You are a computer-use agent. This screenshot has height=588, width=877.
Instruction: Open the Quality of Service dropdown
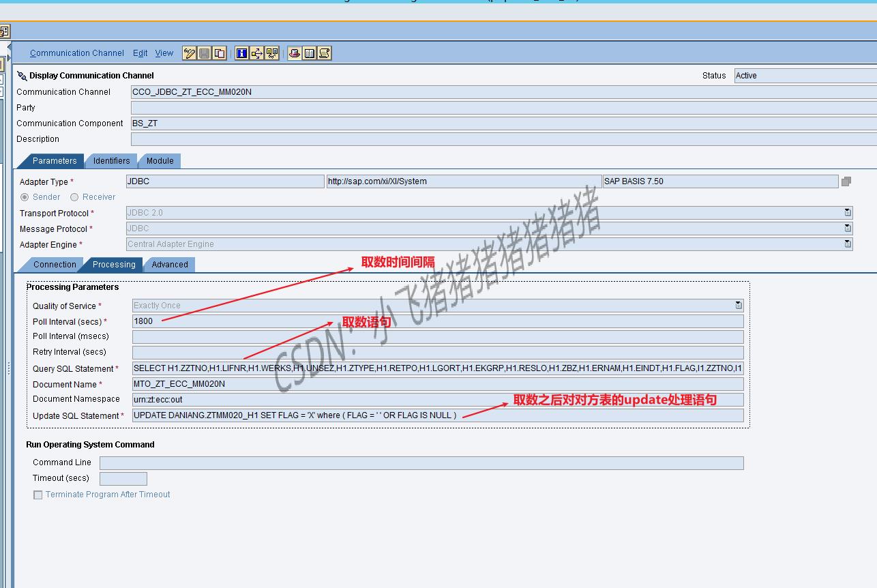739,306
